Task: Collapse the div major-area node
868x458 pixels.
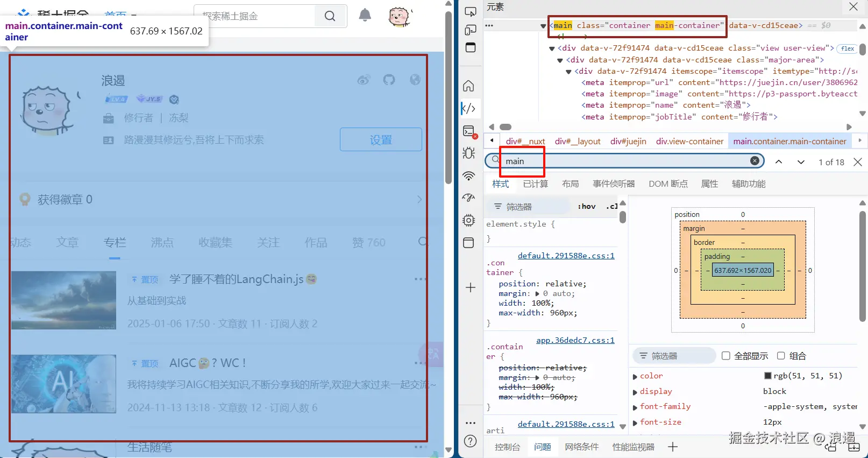Action: (x=560, y=60)
